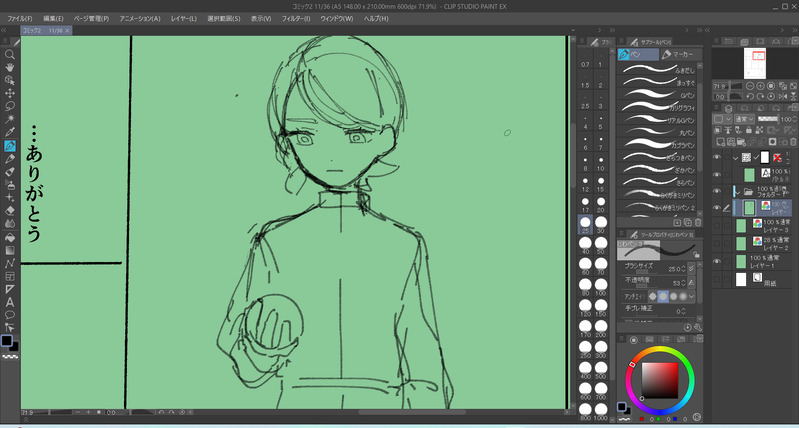Hide the フォルダー layer folder

pos(717,191)
